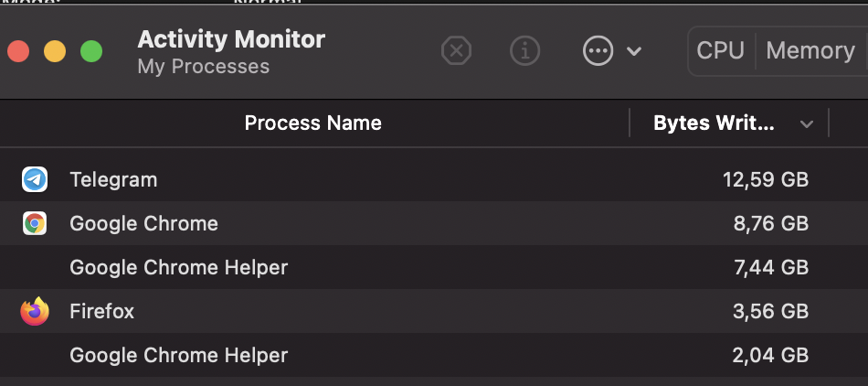
Task: Select the 7,44 GB Chrome Helper row
Action: coord(178,267)
